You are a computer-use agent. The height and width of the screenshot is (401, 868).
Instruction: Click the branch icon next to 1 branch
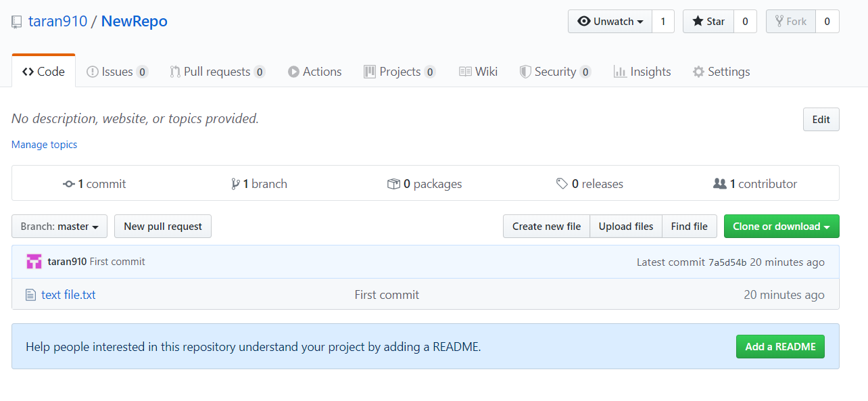coord(235,184)
